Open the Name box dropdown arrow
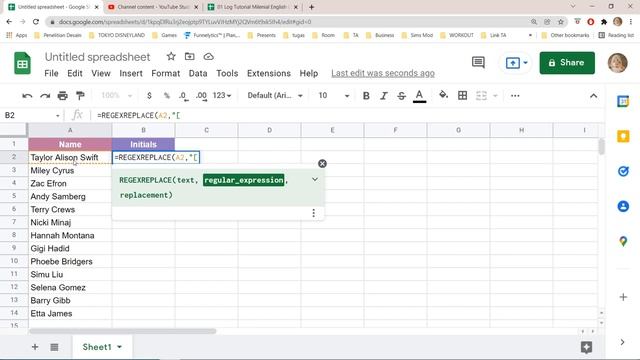The width and height of the screenshot is (640, 360). click(58, 116)
